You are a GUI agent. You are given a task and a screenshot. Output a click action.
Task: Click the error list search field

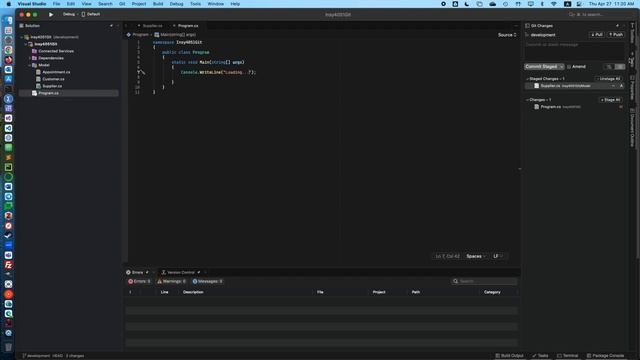pos(484,281)
